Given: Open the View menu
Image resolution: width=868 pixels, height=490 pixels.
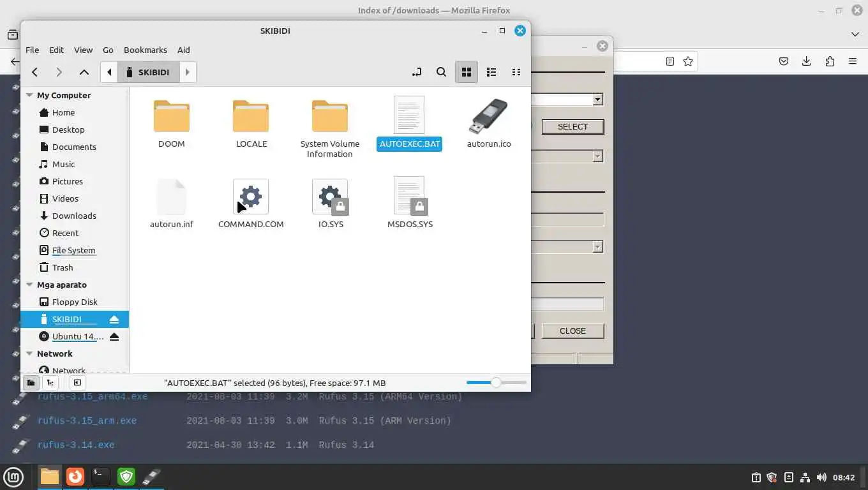Looking at the screenshot, I should click(x=83, y=50).
